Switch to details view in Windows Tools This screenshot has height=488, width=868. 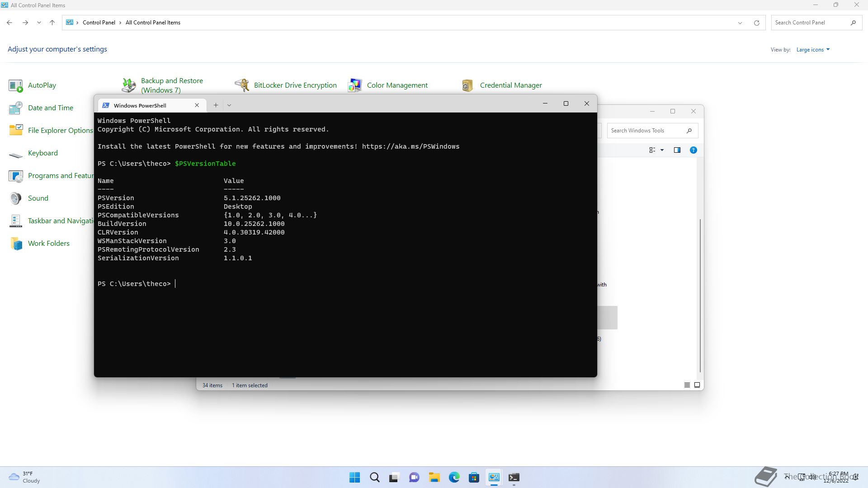tap(687, 385)
